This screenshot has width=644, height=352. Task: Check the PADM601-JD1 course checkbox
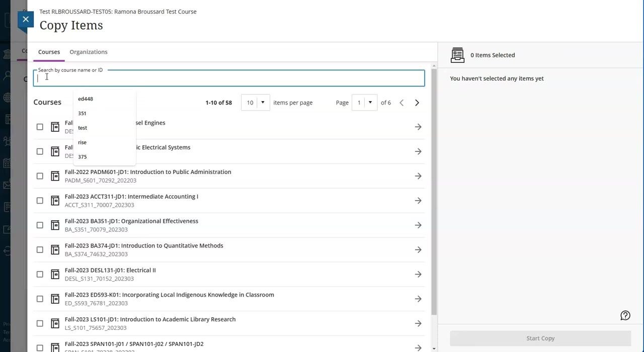point(40,176)
